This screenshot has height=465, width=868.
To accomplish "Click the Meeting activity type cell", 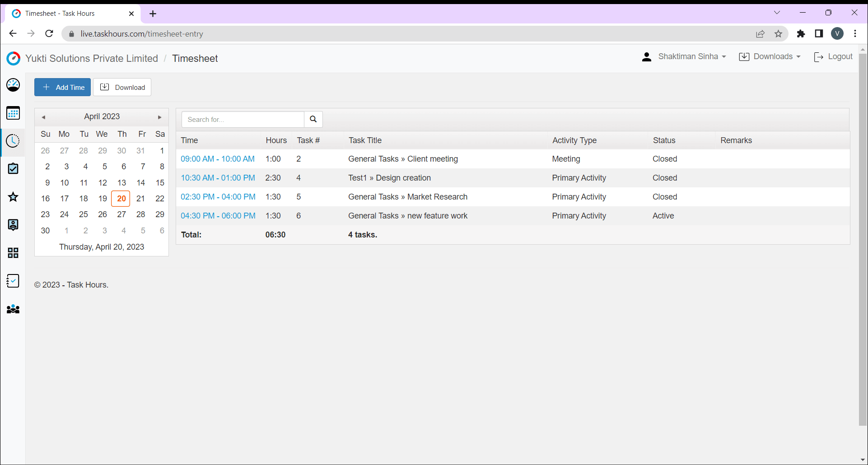I will pos(566,159).
